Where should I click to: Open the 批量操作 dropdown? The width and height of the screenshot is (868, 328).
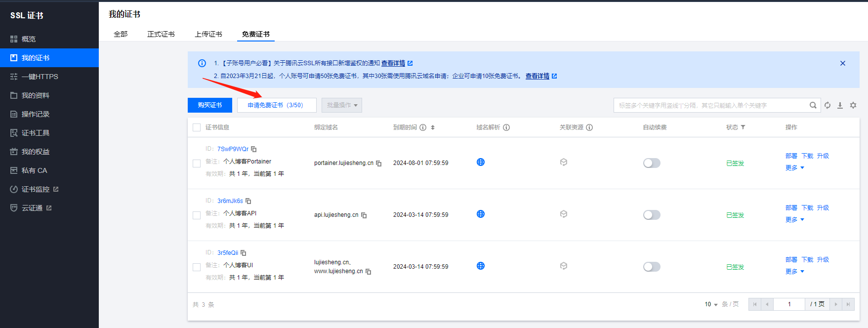coord(342,105)
